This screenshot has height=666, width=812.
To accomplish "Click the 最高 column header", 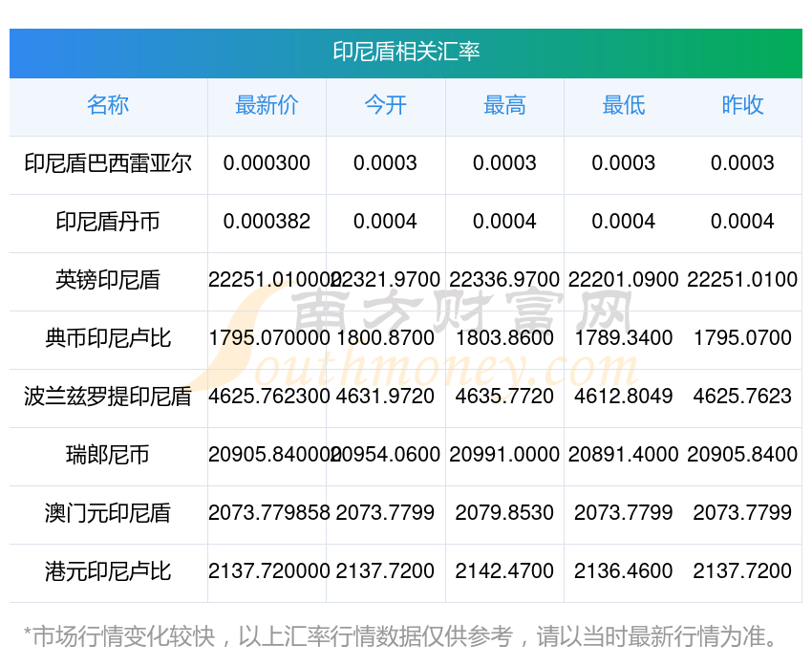I will (x=504, y=105).
